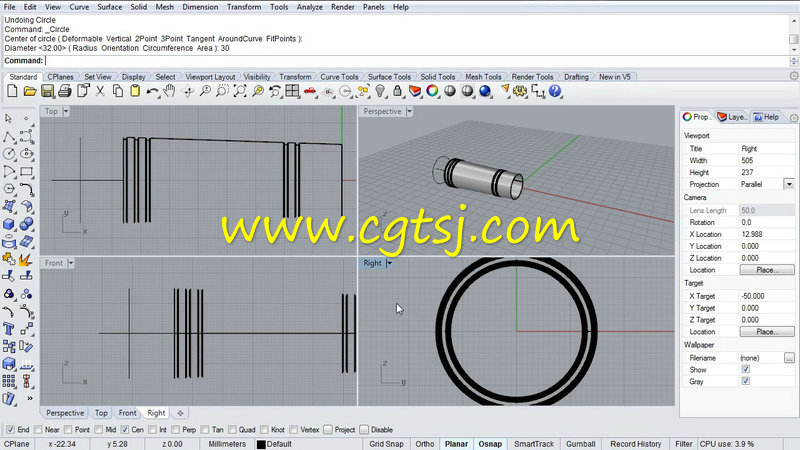
Task: Select the Rectangle tool in the sidebar
Action: click(27, 171)
